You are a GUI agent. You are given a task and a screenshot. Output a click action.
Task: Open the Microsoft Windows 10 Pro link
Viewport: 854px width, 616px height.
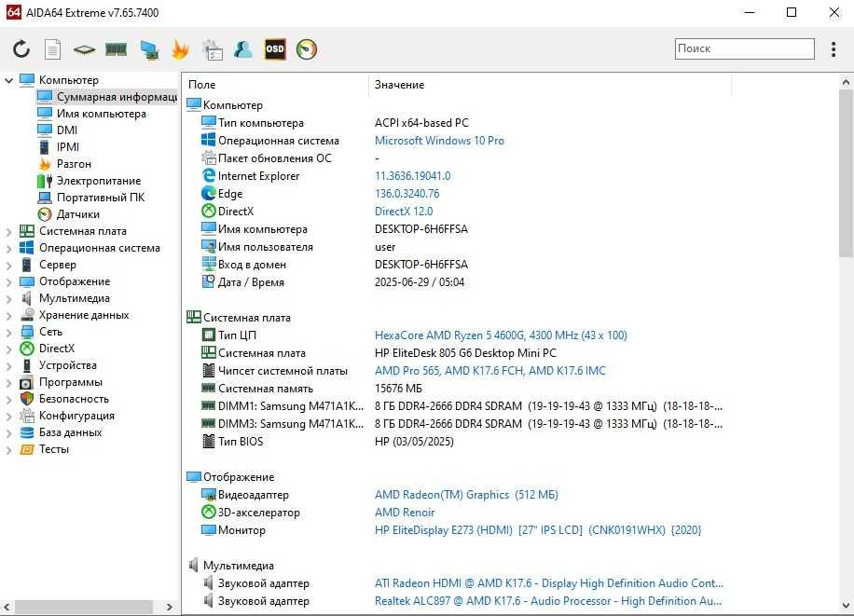coord(439,141)
